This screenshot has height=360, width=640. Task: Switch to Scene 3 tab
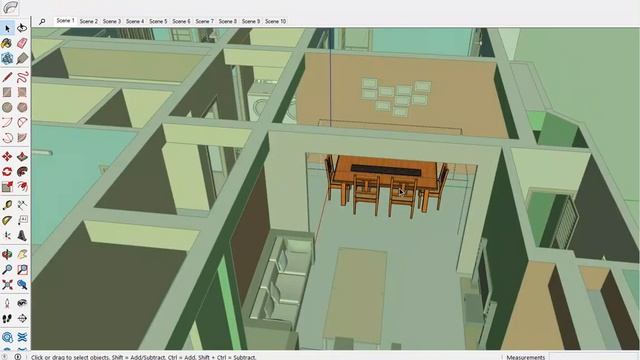(112, 21)
